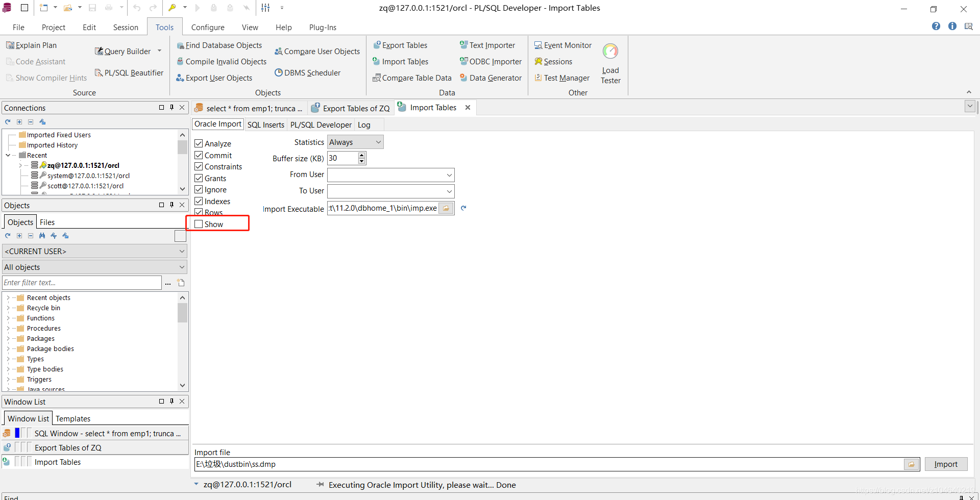The image size is (980, 500).
Task: Refresh the Import Executable path
Action: pyautogui.click(x=463, y=208)
